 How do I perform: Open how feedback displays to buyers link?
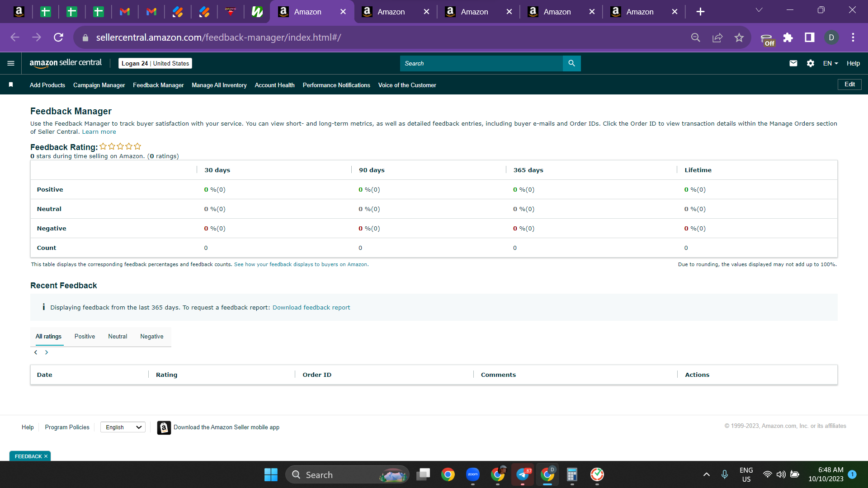pyautogui.click(x=301, y=265)
